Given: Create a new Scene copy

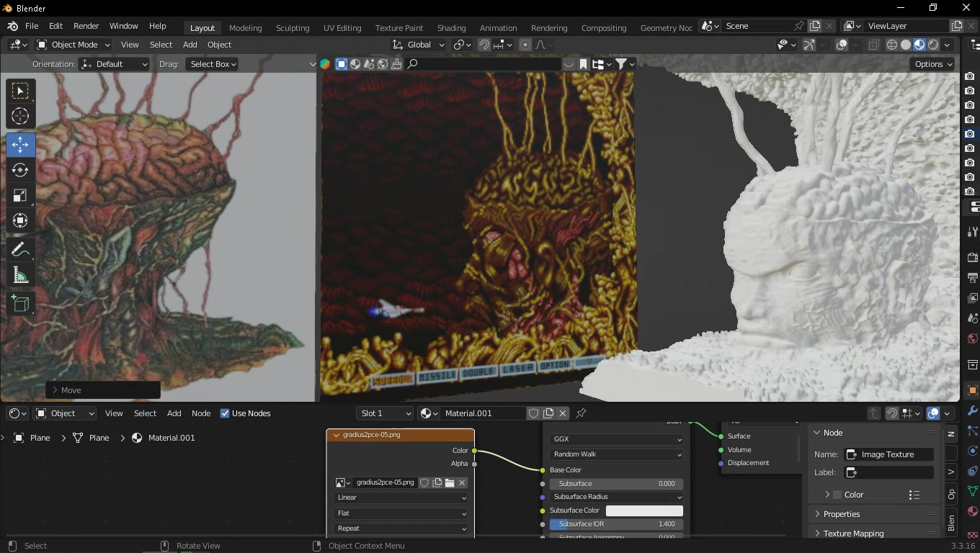Looking at the screenshot, I should (x=815, y=26).
